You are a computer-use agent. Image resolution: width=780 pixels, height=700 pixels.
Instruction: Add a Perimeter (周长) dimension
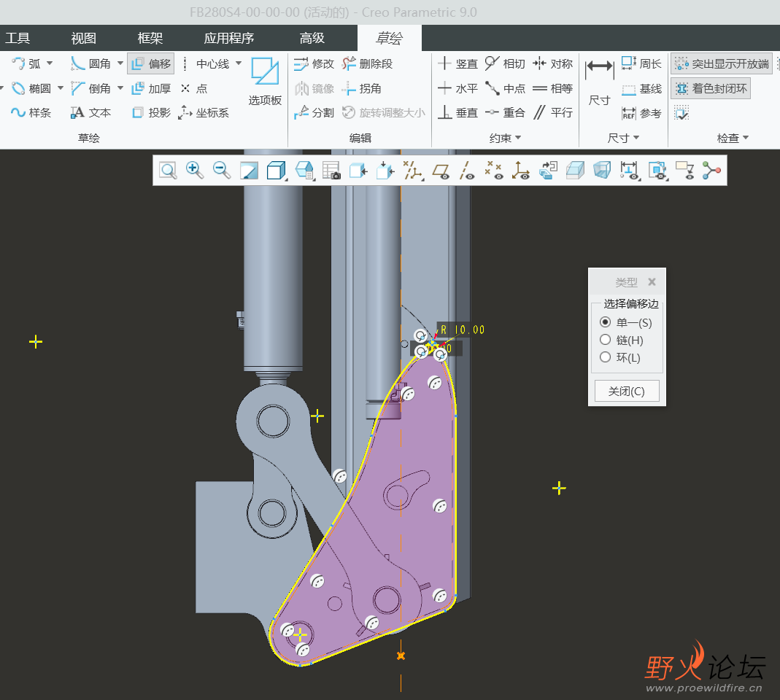(641, 63)
